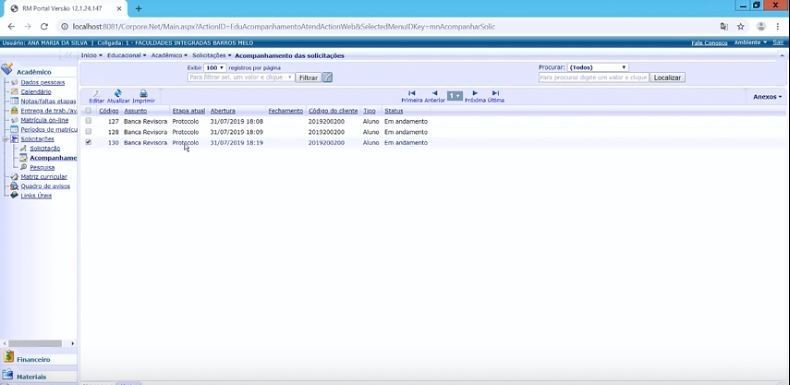The height and width of the screenshot is (385, 790).
Task: Expand the Anexos dropdown menu
Action: tap(767, 97)
